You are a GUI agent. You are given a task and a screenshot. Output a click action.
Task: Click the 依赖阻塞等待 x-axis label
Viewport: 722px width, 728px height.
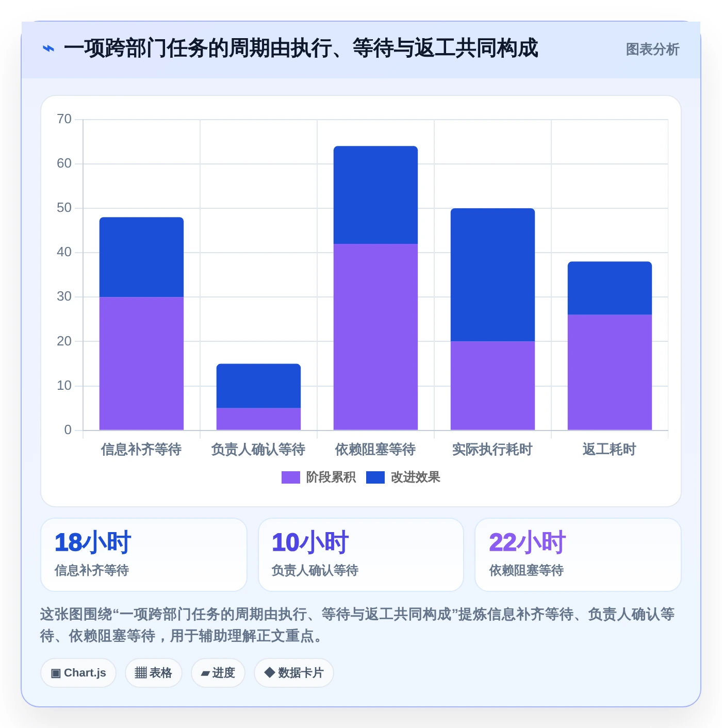tap(375, 450)
